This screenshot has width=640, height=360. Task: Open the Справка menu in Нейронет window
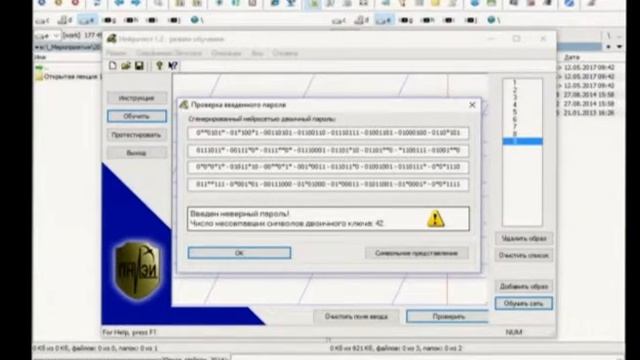pos(285,53)
